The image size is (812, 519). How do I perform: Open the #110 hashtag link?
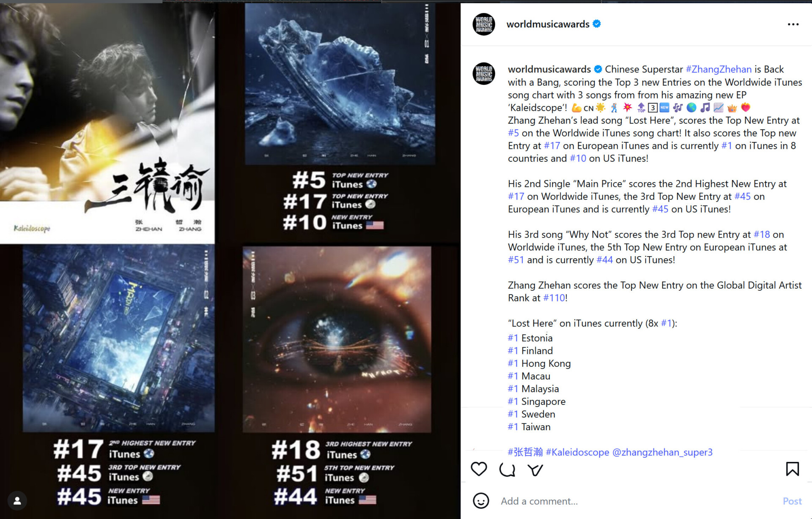[x=554, y=298]
